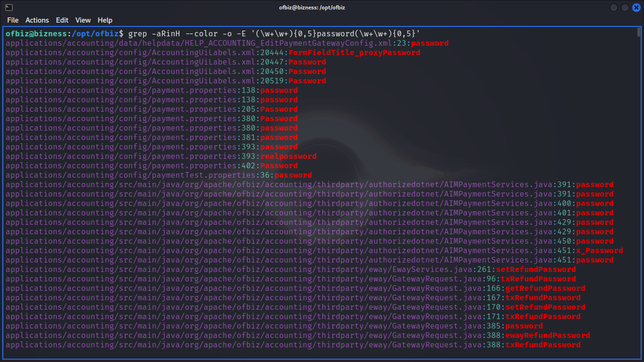
Task: Maximize the terminal window
Action: click(625, 8)
